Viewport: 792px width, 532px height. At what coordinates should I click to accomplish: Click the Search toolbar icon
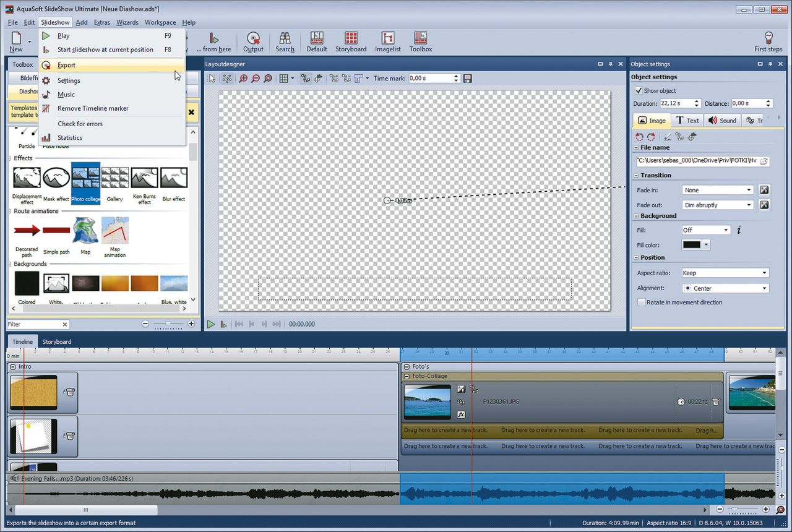(x=285, y=41)
